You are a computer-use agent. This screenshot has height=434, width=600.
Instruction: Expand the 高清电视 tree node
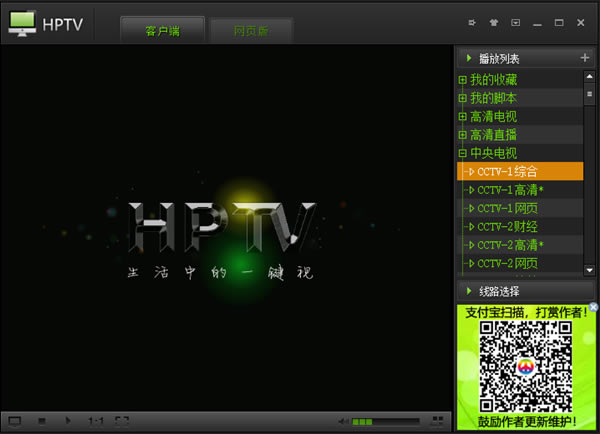pos(462,116)
